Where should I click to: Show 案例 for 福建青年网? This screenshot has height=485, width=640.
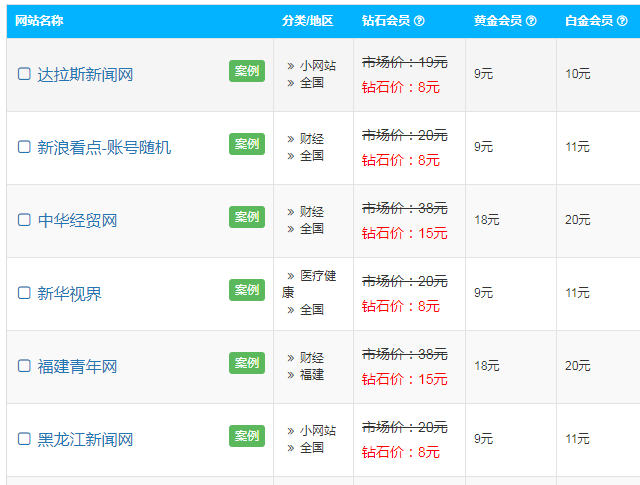[x=247, y=363]
